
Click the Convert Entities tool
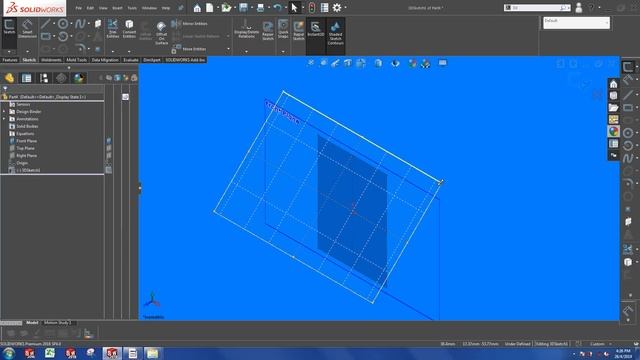pyautogui.click(x=129, y=29)
